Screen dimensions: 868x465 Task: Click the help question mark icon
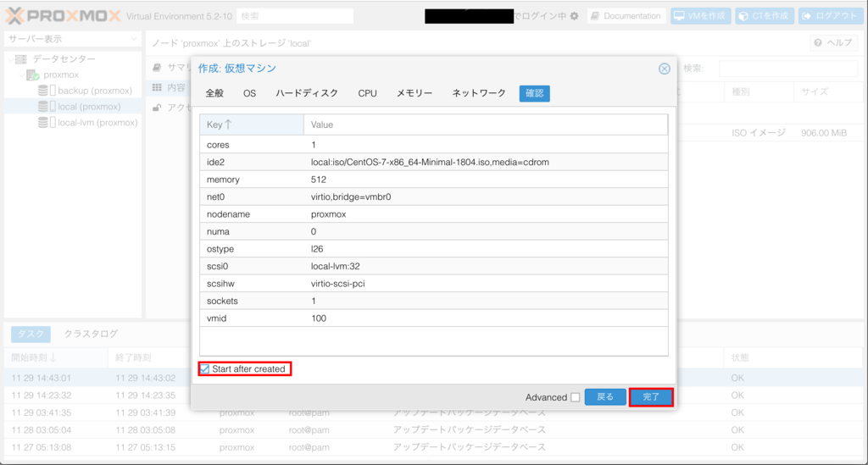point(818,42)
